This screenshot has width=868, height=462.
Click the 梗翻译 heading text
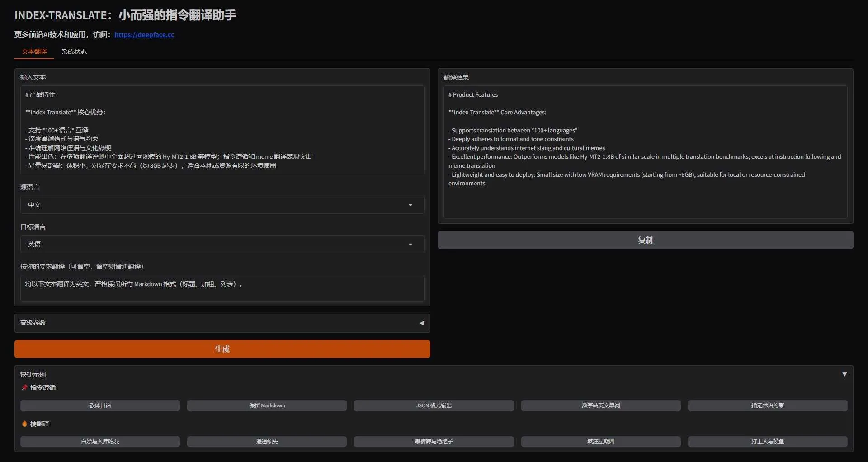[40, 424]
